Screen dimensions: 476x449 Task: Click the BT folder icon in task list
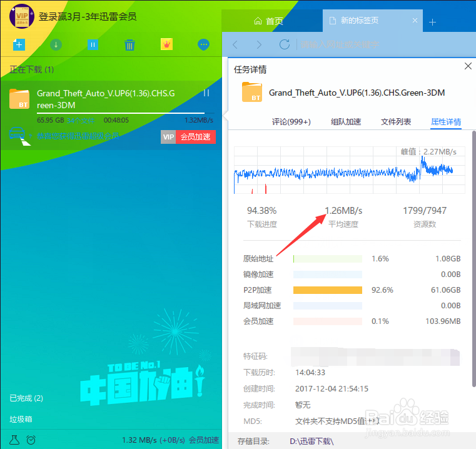point(19,99)
